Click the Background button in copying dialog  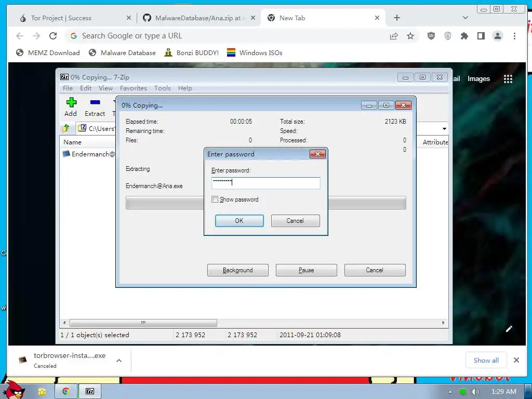pos(238,270)
